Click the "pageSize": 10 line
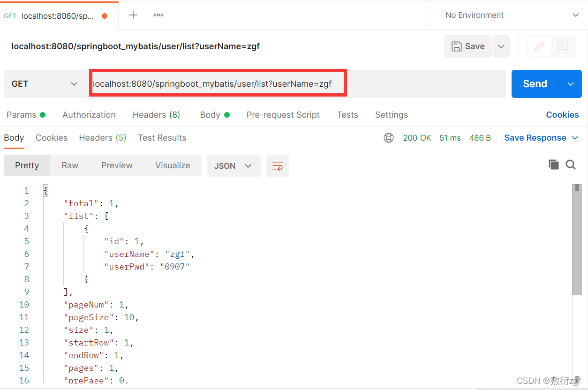The height and width of the screenshot is (390, 588). pyautogui.click(x=102, y=317)
